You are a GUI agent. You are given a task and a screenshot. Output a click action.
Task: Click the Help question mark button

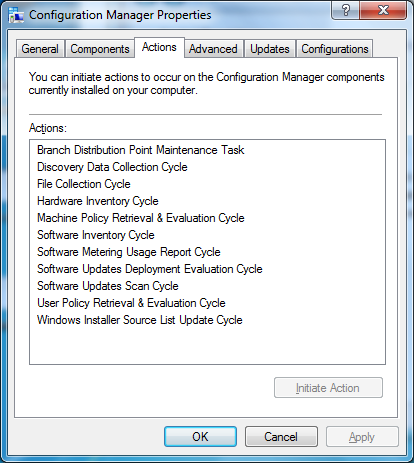coord(346,10)
